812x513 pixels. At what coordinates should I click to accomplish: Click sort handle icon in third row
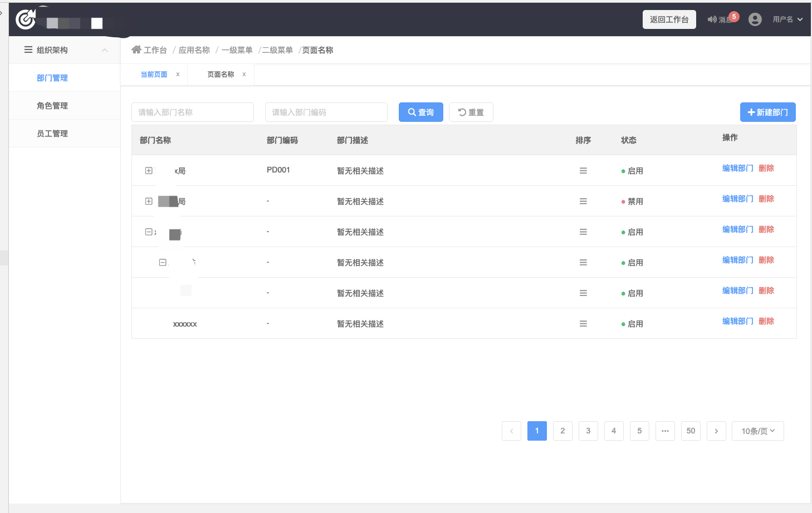coord(583,232)
